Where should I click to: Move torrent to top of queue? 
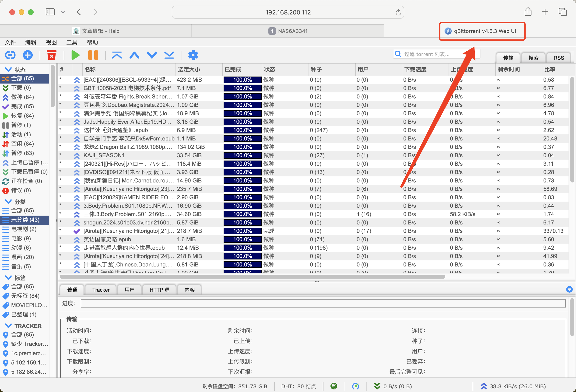(117, 55)
